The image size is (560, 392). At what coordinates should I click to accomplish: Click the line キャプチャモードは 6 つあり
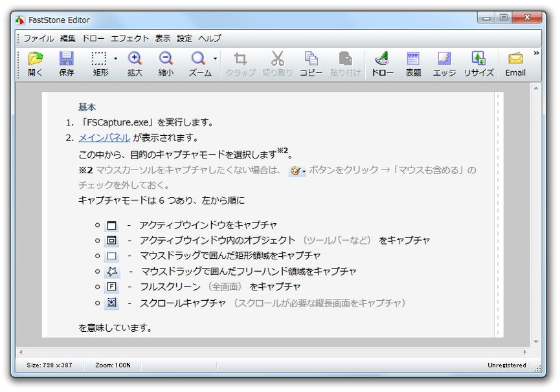pyautogui.click(x=162, y=201)
